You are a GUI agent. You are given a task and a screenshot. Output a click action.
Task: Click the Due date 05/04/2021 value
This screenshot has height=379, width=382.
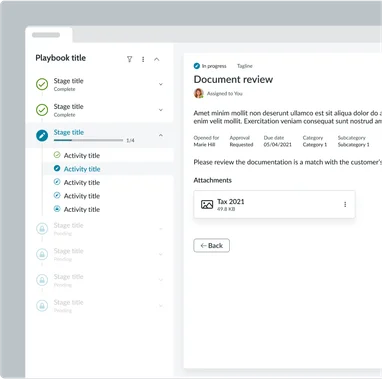278,145
